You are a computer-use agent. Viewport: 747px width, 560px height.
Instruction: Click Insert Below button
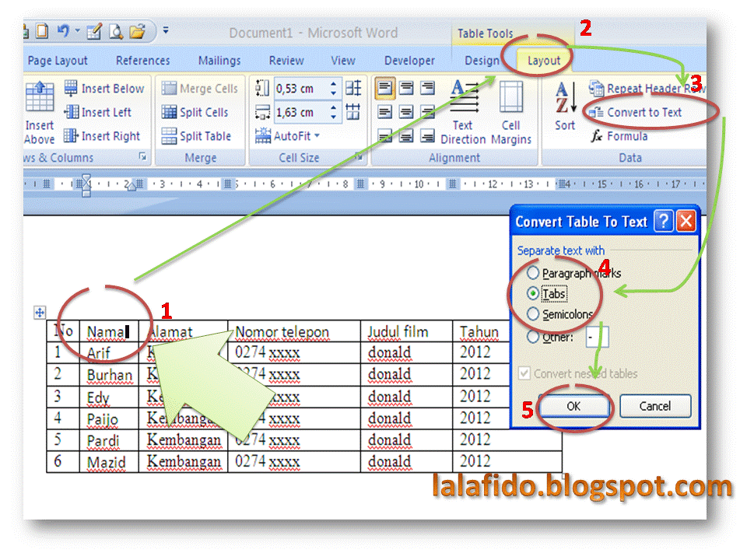(x=103, y=89)
